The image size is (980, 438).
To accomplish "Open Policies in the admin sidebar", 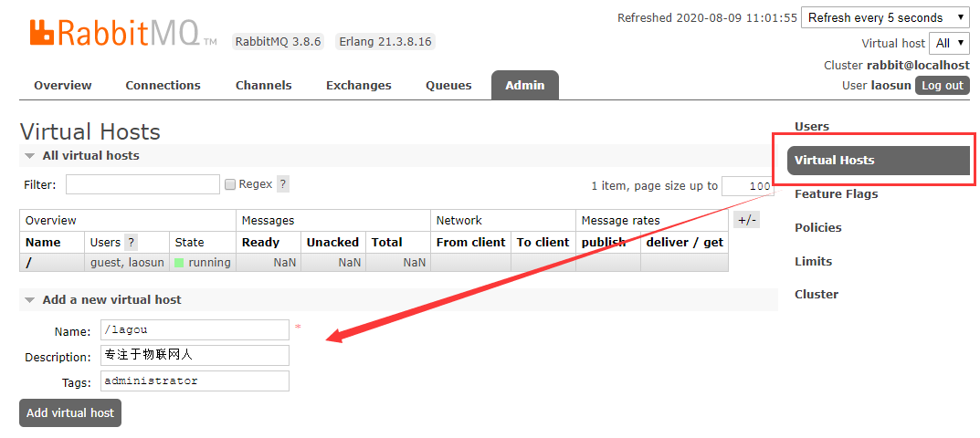I will (x=817, y=228).
